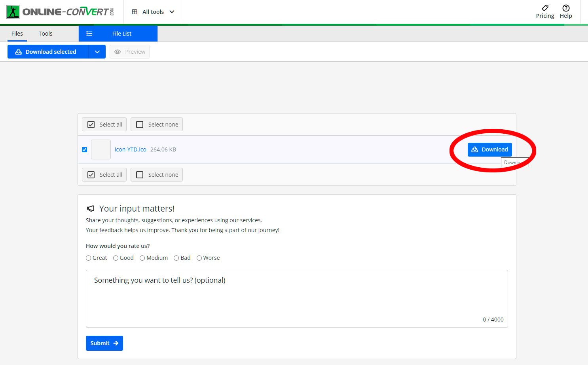Click the Download button for icon-YTD.ico

point(489,149)
